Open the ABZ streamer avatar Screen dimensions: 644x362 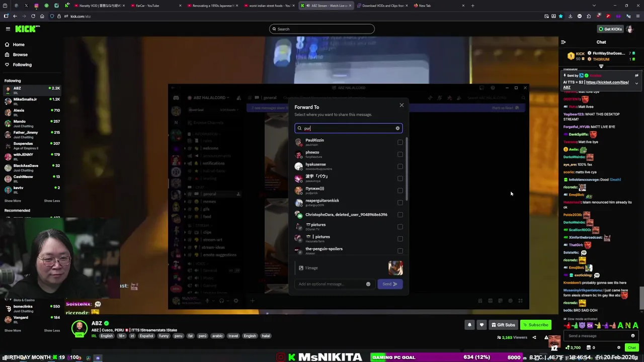[x=79, y=328]
